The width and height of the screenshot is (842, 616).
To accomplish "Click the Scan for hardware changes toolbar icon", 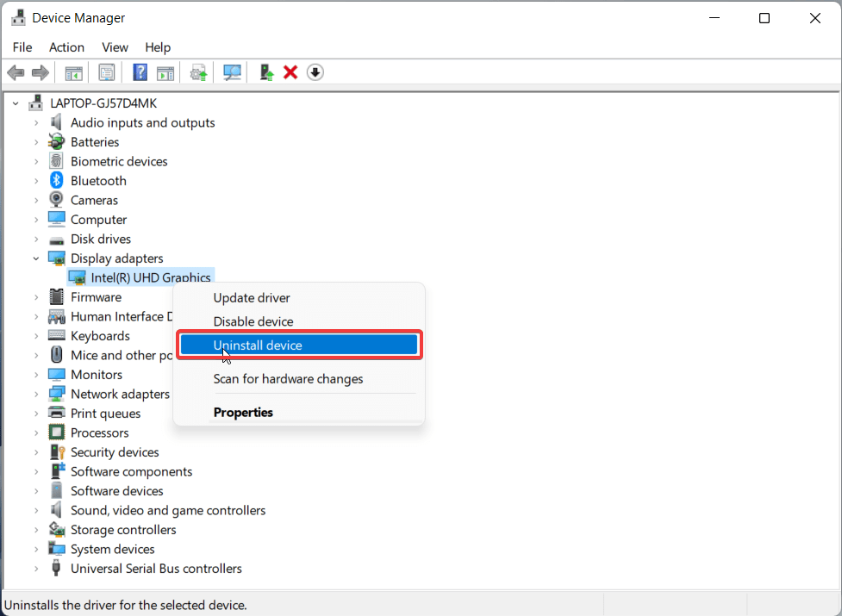I will click(231, 72).
